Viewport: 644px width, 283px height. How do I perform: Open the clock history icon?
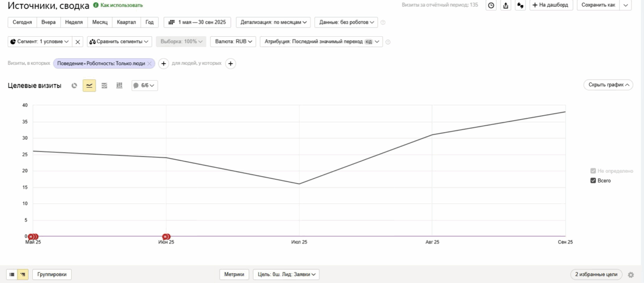coord(491,5)
